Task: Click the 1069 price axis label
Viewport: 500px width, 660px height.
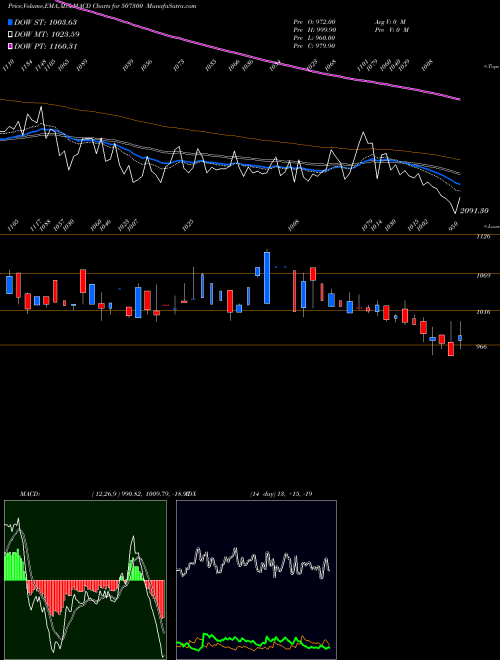Action: point(484,276)
